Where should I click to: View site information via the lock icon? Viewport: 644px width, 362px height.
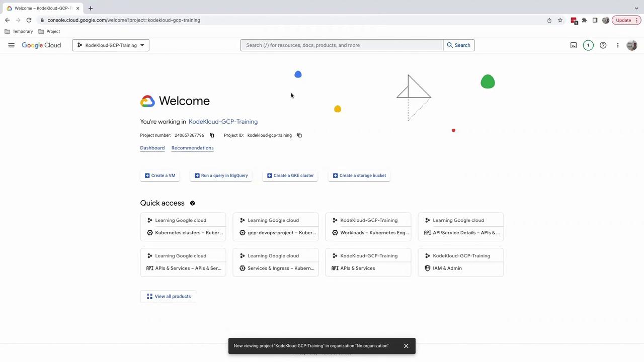coord(42,20)
